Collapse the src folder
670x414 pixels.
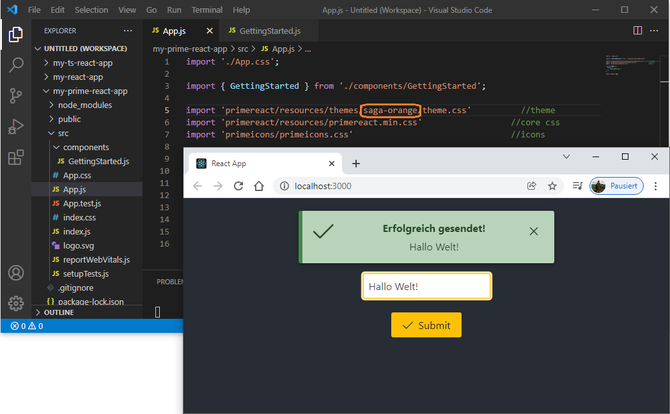coord(62,132)
